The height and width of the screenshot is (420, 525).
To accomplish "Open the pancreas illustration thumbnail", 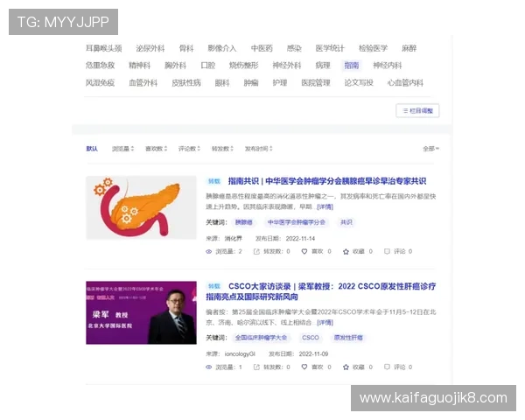I will [141, 207].
